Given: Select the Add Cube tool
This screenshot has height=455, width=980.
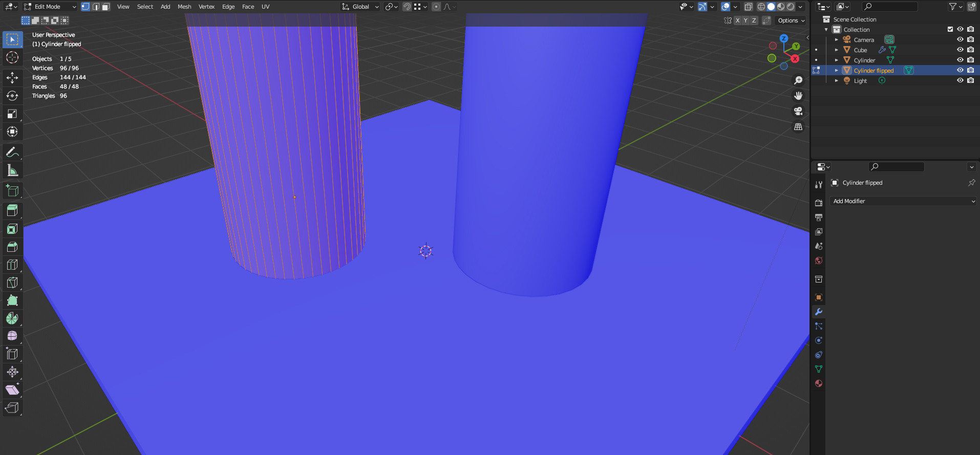Looking at the screenshot, I should [x=12, y=190].
